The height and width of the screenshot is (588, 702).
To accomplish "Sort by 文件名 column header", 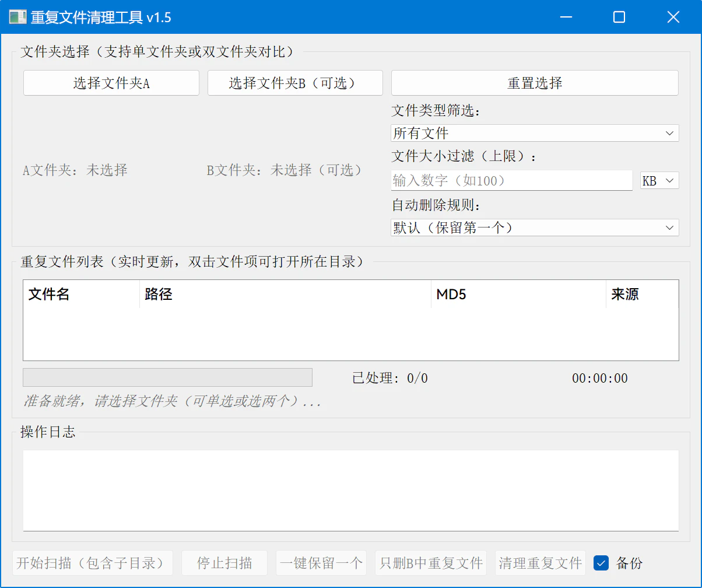I will (81, 295).
